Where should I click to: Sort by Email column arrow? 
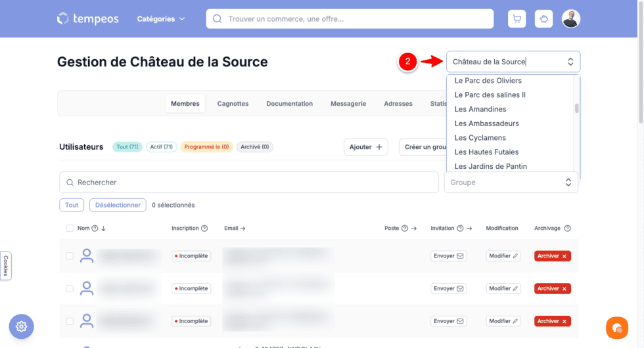[x=242, y=228]
